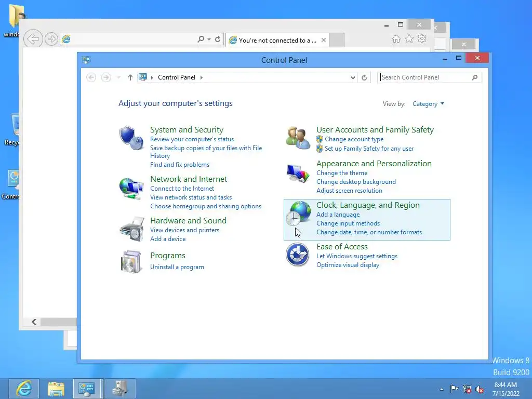532x399 pixels.
Task: Click muted volume tray icon
Action: pyautogui.click(x=480, y=389)
